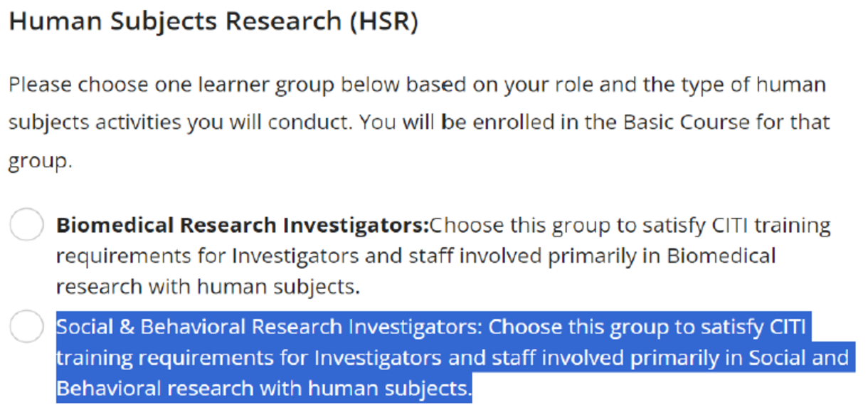Click the "Human Subjects Research (HSR)" heading
Screen dimensions: 868x410
pyautogui.click(x=213, y=22)
